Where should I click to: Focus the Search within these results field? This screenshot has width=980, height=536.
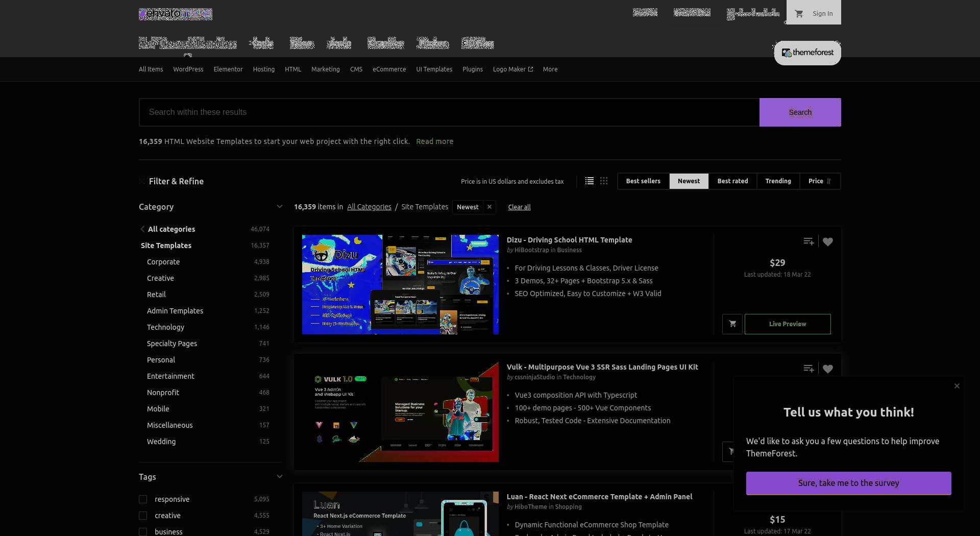tap(449, 112)
